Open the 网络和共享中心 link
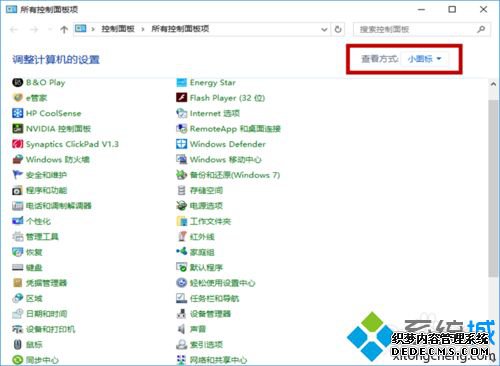 coord(218,360)
